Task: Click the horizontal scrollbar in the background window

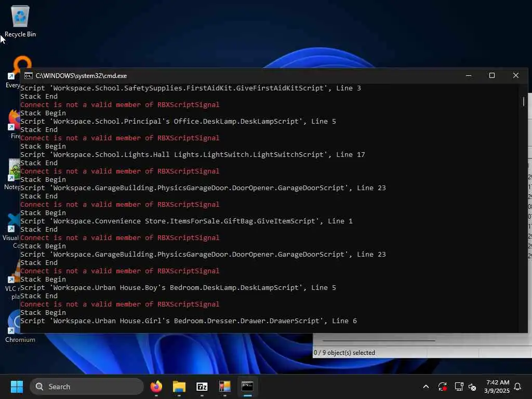Action: 379,340
